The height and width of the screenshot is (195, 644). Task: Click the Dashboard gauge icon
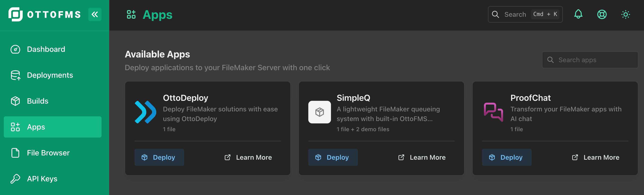[15, 49]
